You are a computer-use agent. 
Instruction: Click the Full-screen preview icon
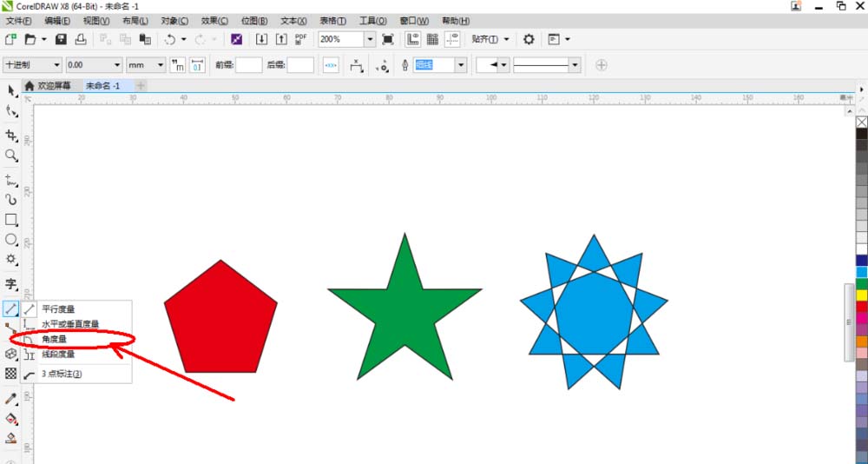[388, 39]
